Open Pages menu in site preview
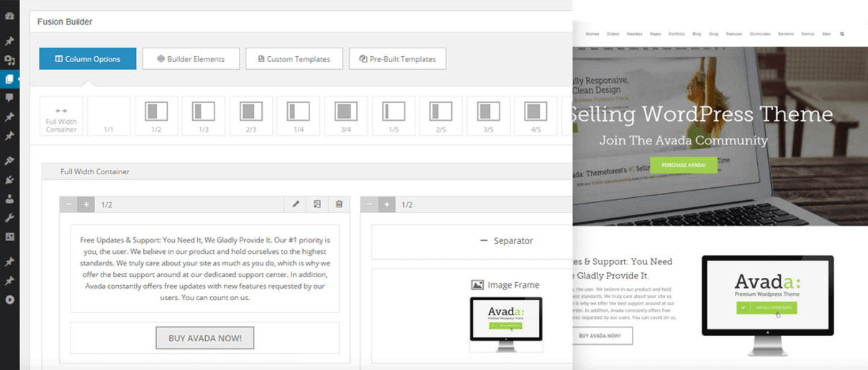The image size is (868, 370). coord(656,34)
